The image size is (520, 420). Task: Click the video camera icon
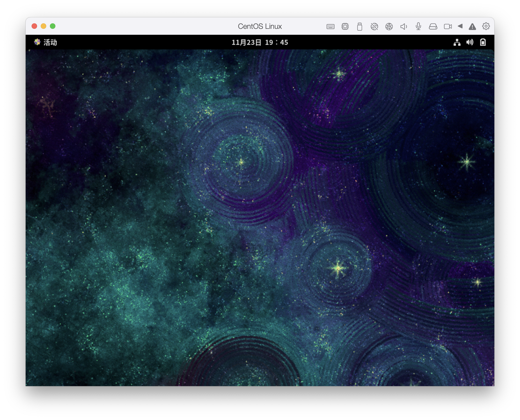tap(448, 26)
